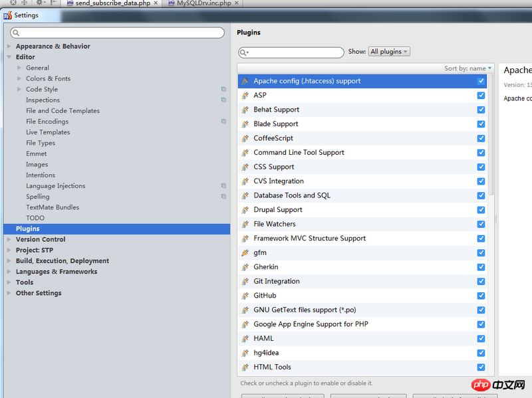Expand Appearance & Behavior settings group
The image size is (532, 398).
(9, 46)
